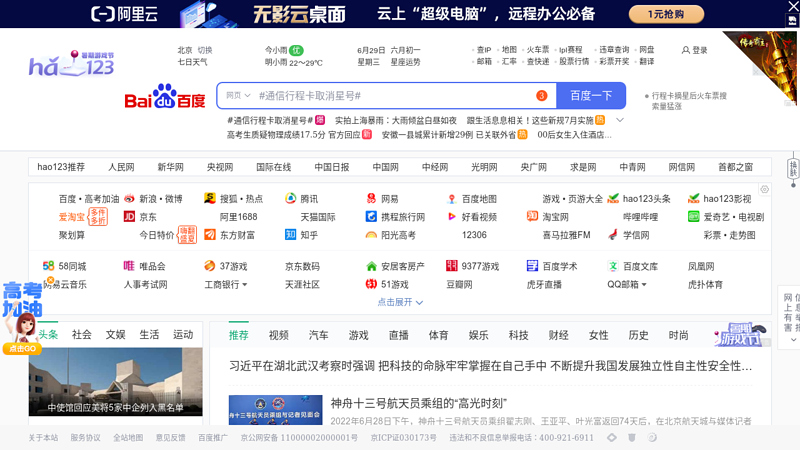Image resolution: width=800 pixels, height=450 pixels.
Task: Open the 阳光高考 icon link
Action: (x=371, y=235)
